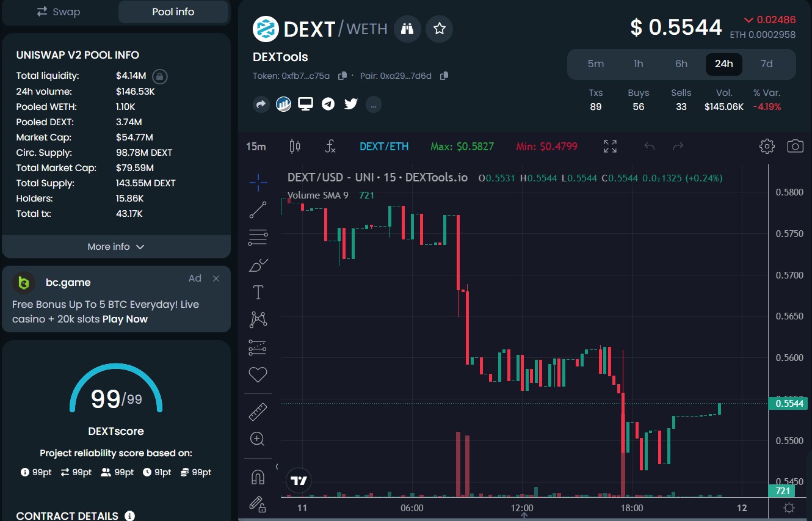Open chart time axis settings gear

789,508
